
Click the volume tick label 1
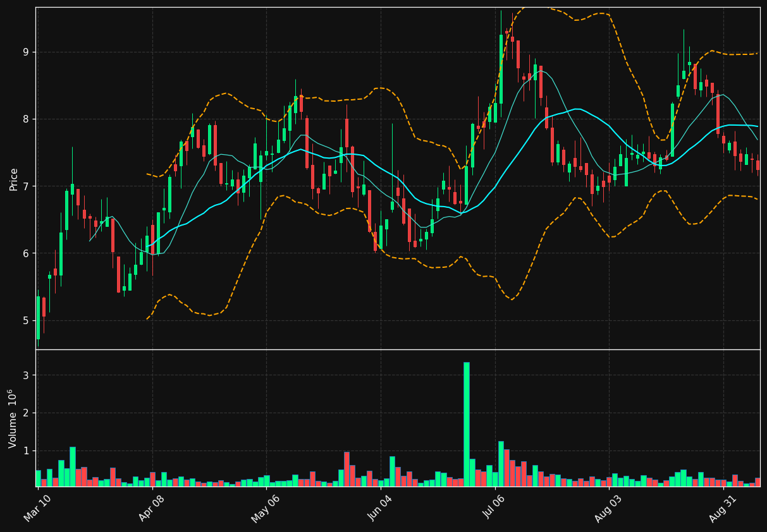point(27,451)
